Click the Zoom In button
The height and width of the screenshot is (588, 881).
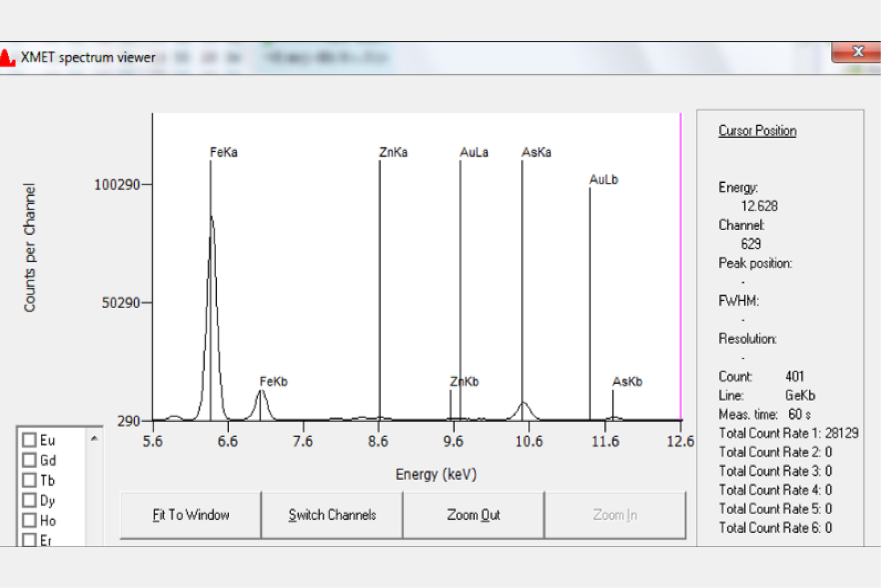pos(615,515)
